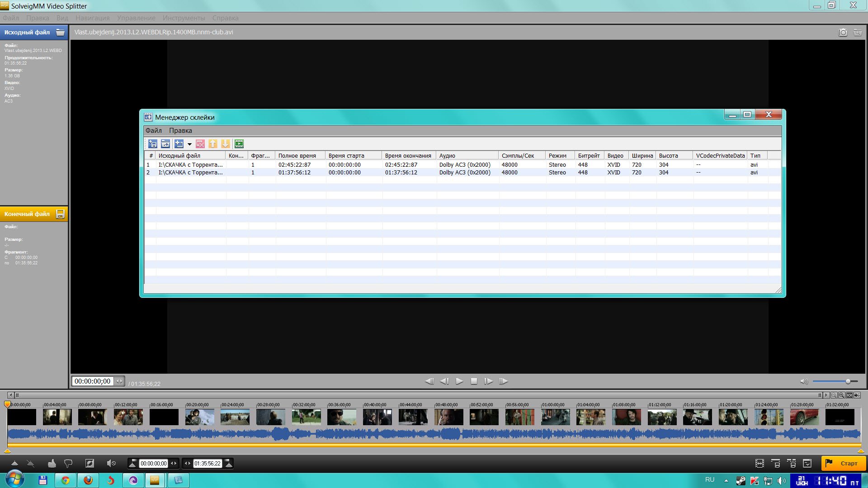Screen dimensions: 868x488
Task: Click the open folder join list icon
Action: pyautogui.click(x=165, y=144)
